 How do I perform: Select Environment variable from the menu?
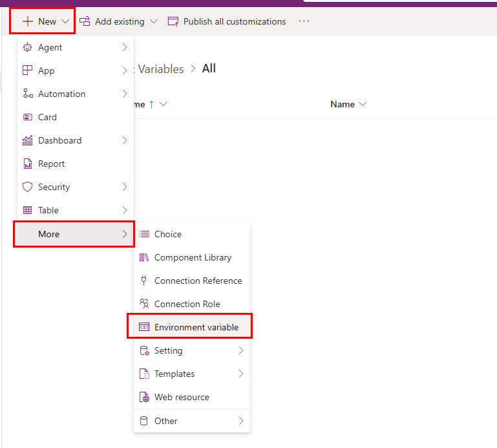click(x=196, y=327)
